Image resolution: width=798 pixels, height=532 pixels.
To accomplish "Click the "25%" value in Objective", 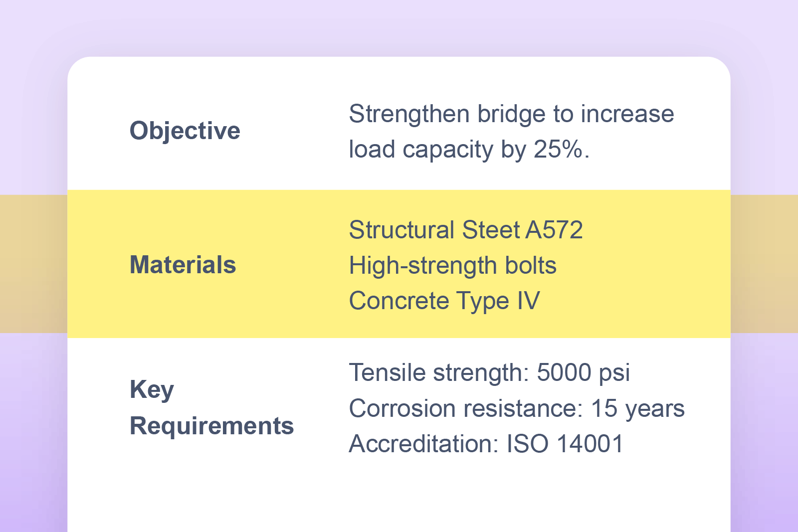I will pyautogui.click(x=558, y=149).
